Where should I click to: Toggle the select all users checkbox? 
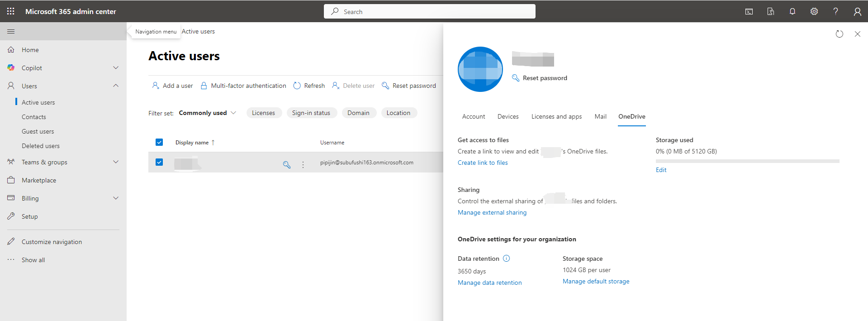pos(159,142)
